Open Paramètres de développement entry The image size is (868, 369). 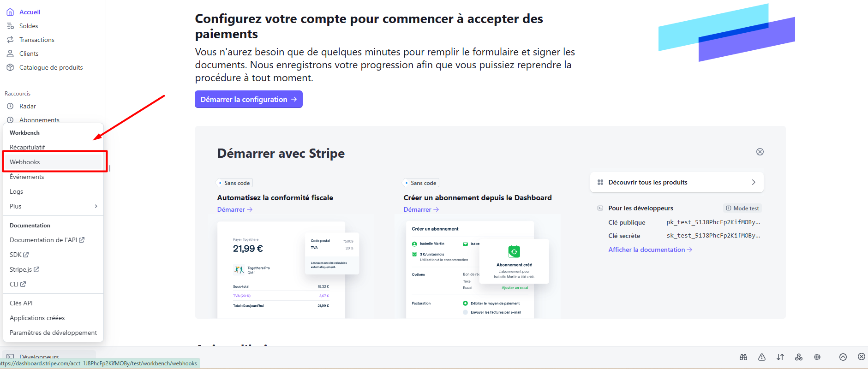click(x=54, y=333)
